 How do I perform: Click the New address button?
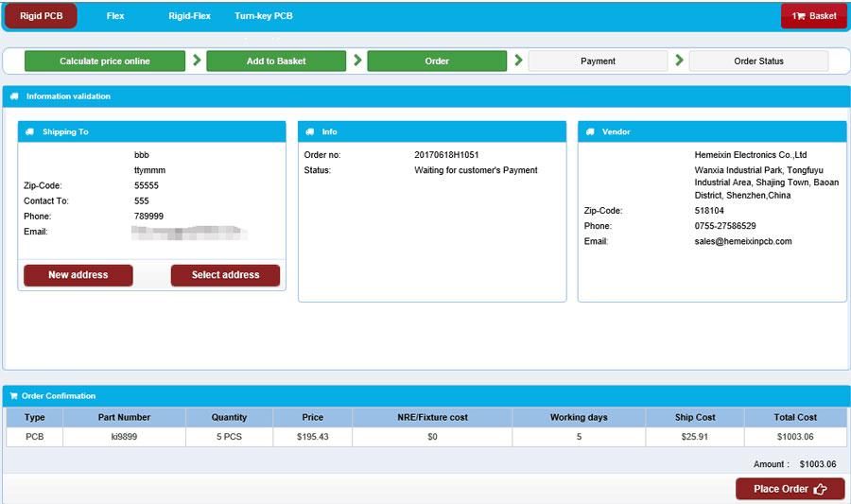click(x=78, y=275)
